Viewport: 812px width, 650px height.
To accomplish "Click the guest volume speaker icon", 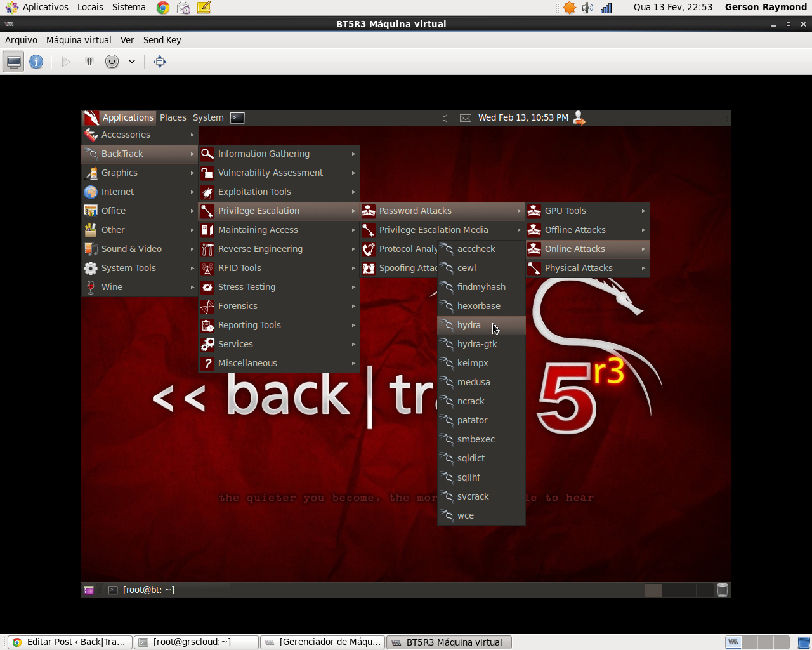I will point(445,118).
